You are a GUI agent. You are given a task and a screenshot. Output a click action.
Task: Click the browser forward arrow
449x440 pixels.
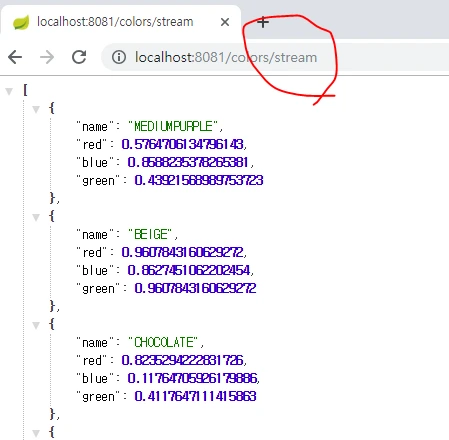(x=47, y=57)
